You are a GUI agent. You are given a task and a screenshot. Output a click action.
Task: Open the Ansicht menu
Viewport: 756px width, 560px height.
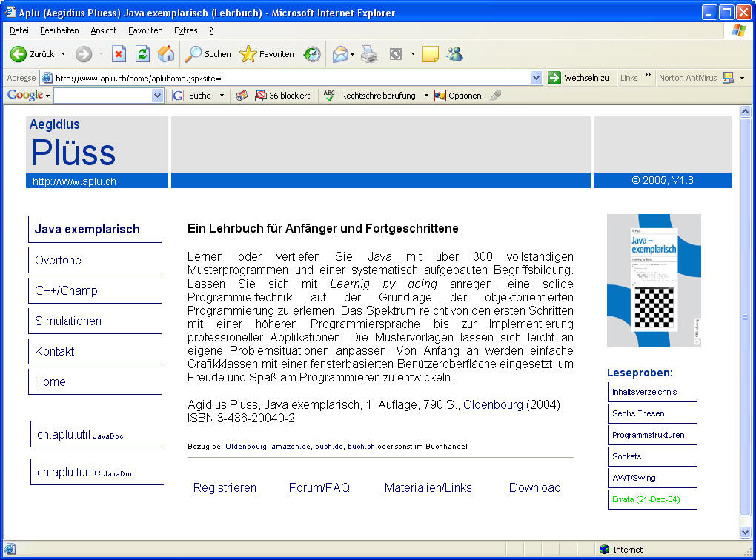click(104, 30)
